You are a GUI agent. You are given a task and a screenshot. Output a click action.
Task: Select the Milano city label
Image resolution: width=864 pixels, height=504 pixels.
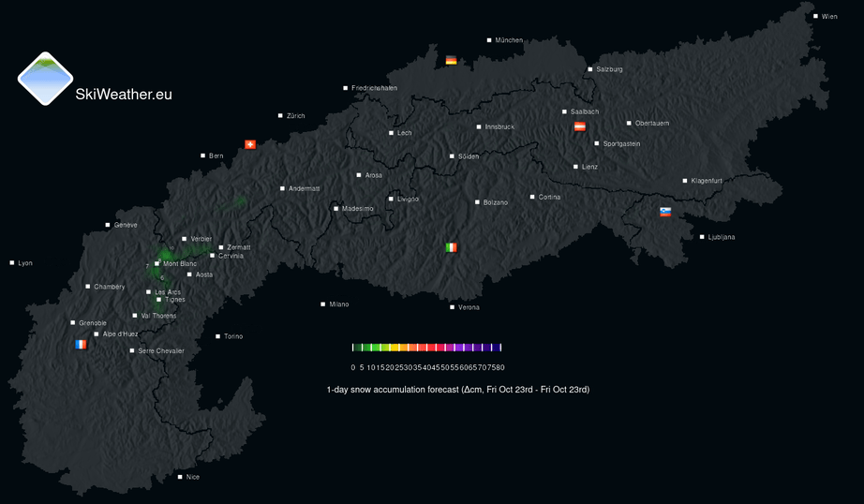point(339,304)
